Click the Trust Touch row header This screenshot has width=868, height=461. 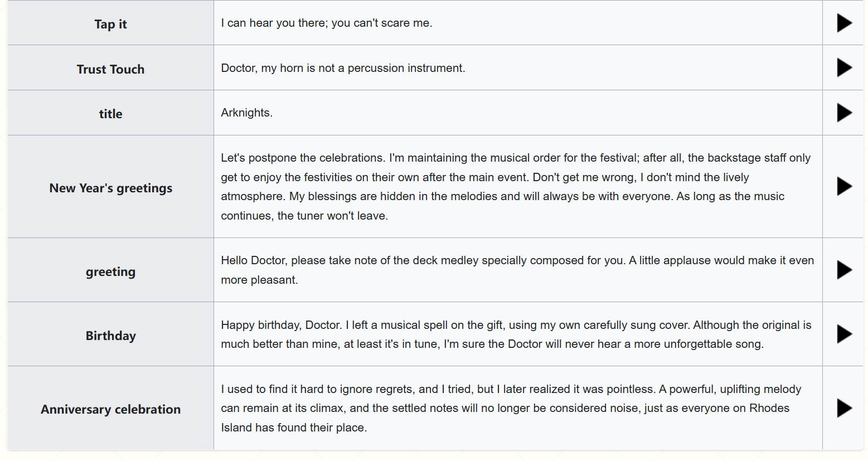110,69
